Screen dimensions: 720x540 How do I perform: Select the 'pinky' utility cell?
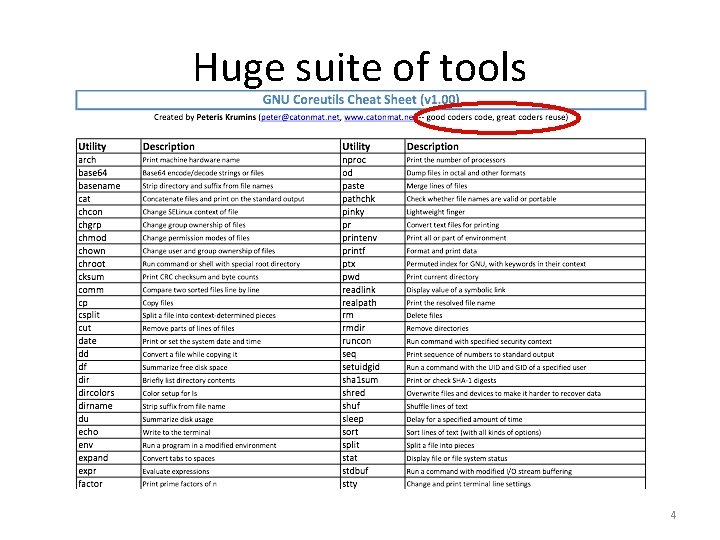pos(372,212)
